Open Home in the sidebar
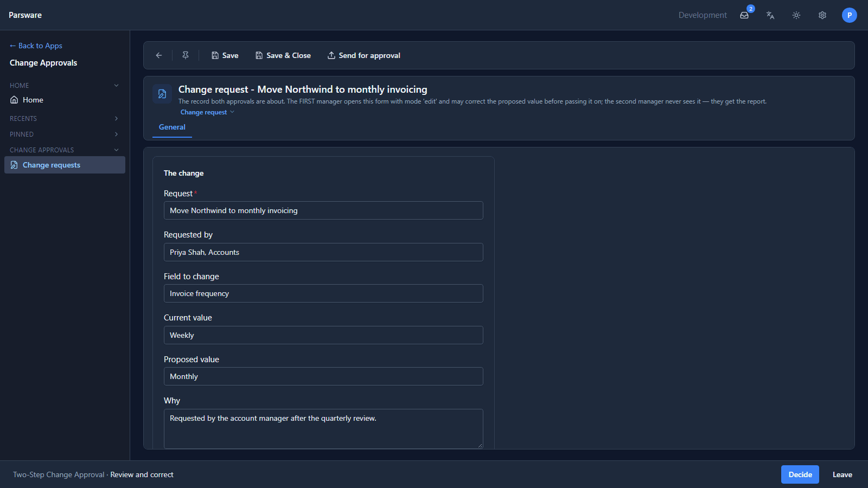 click(x=65, y=100)
